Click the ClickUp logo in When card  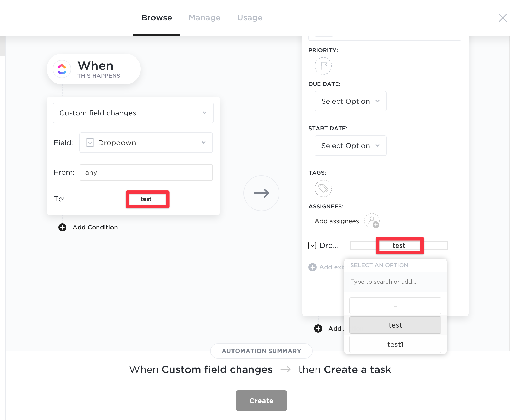click(62, 69)
